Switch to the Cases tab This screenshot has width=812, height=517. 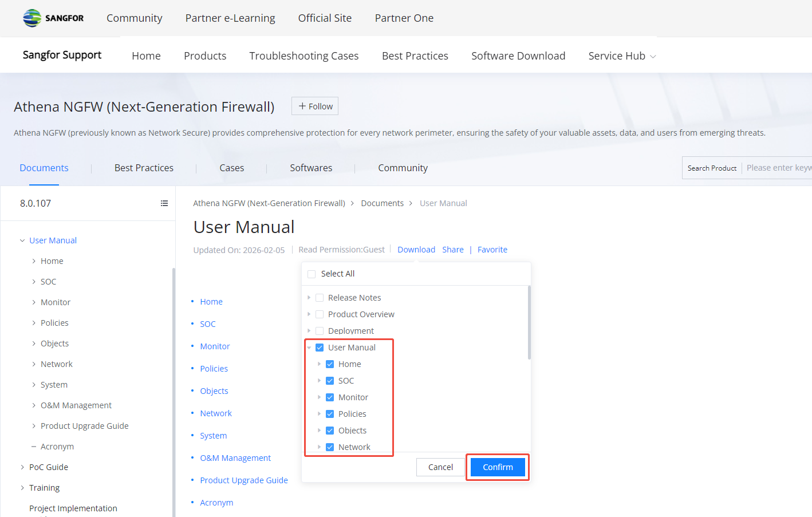click(x=232, y=168)
